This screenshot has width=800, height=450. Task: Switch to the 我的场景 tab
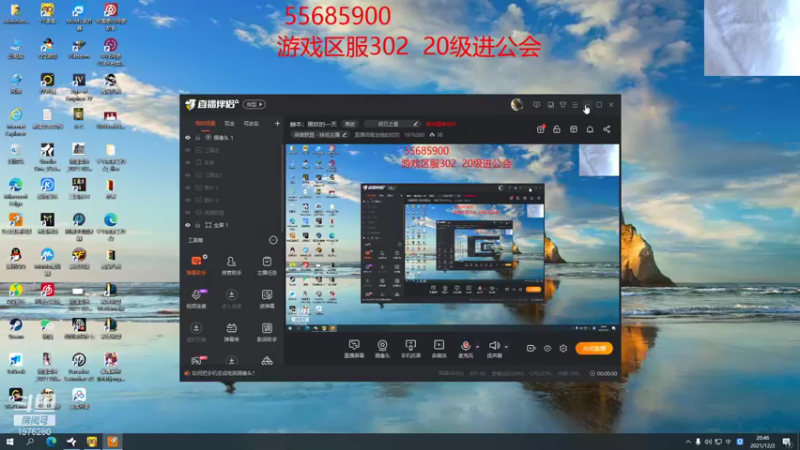pyautogui.click(x=205, y=123)
